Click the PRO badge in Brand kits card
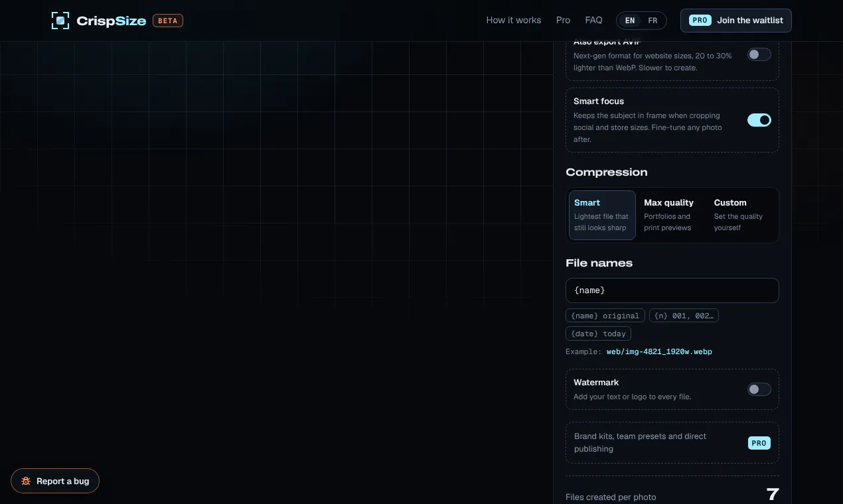The width and height of the screenshot is (843, 504). click(759, 443)
